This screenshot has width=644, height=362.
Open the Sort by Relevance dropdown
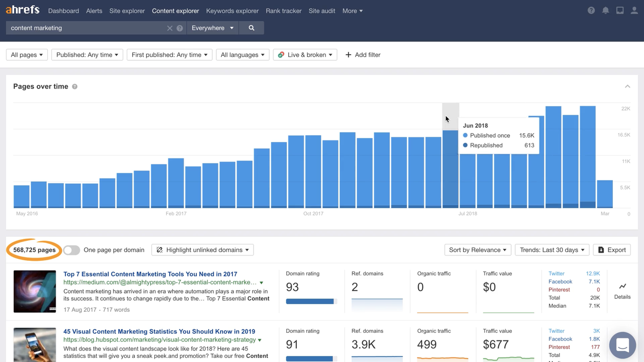[x=477, y=250]
